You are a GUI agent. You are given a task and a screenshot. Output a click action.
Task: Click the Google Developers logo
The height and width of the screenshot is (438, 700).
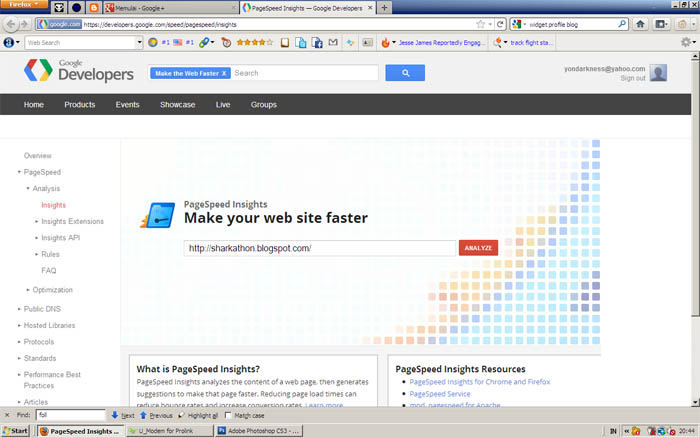tap(79, 71)
